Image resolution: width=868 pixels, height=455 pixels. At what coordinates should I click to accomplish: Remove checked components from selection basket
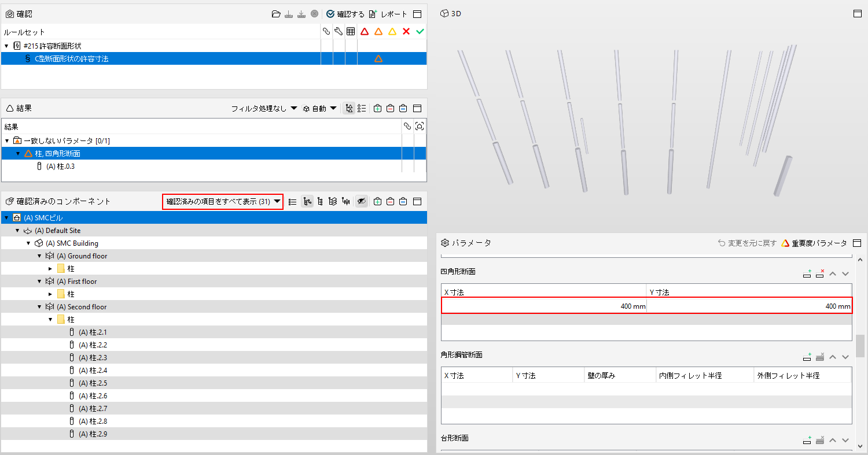(390, 202)
